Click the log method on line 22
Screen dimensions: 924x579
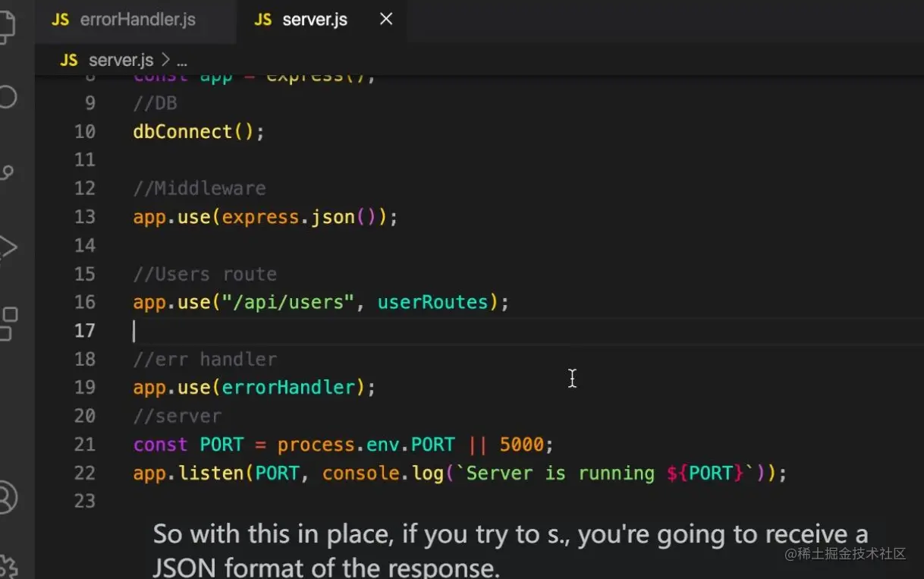point(427,473)
